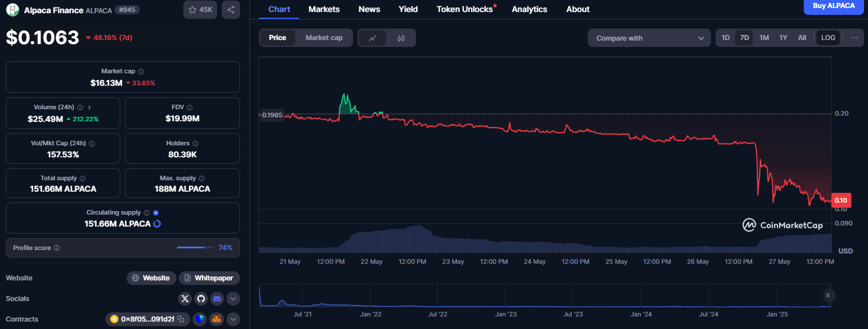
Task: Open the project Website link
Action: [x=151, y=278]
